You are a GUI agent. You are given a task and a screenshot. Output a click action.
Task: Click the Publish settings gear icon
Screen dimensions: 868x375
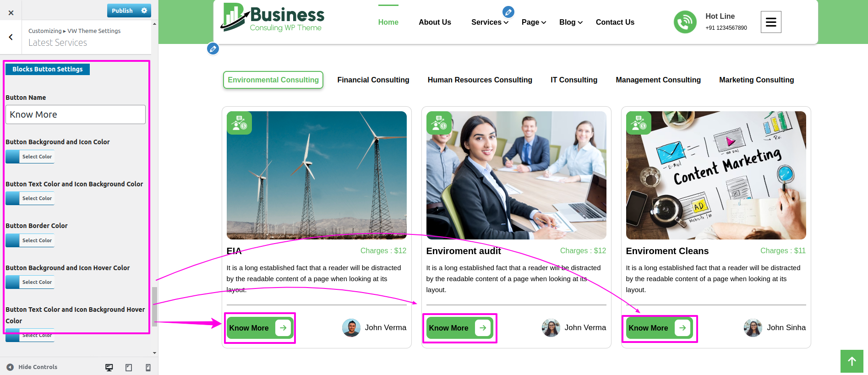pyautogui.click(x=144, y=11)
